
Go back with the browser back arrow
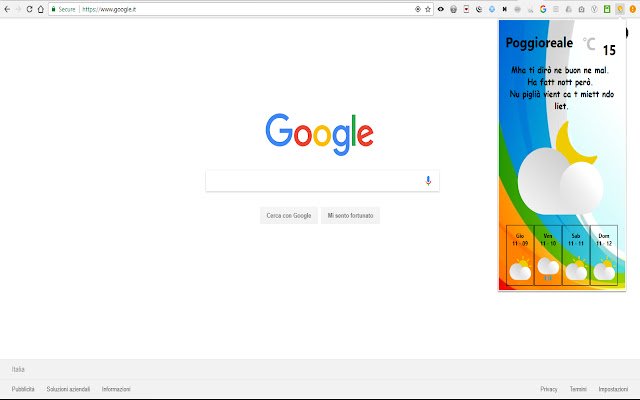[7, 9]
